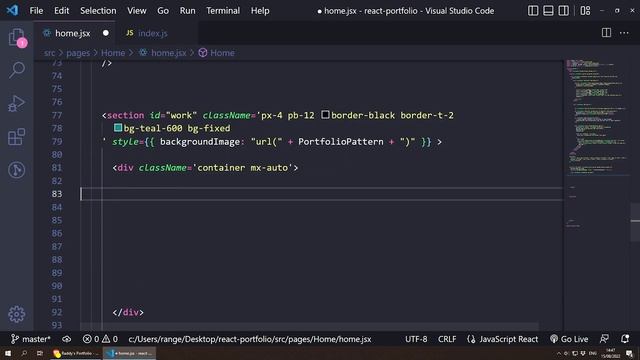Open the Selection menu
The image size is (640, 360).
coord(98,11)
